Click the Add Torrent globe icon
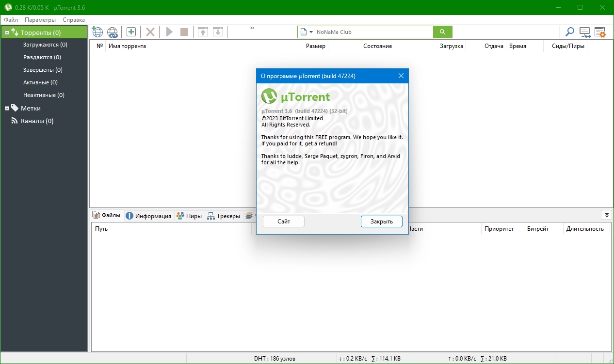 97,32
